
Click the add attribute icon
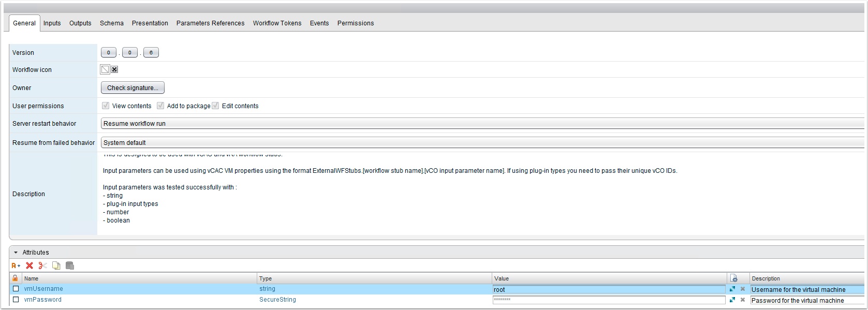[16, 265]
